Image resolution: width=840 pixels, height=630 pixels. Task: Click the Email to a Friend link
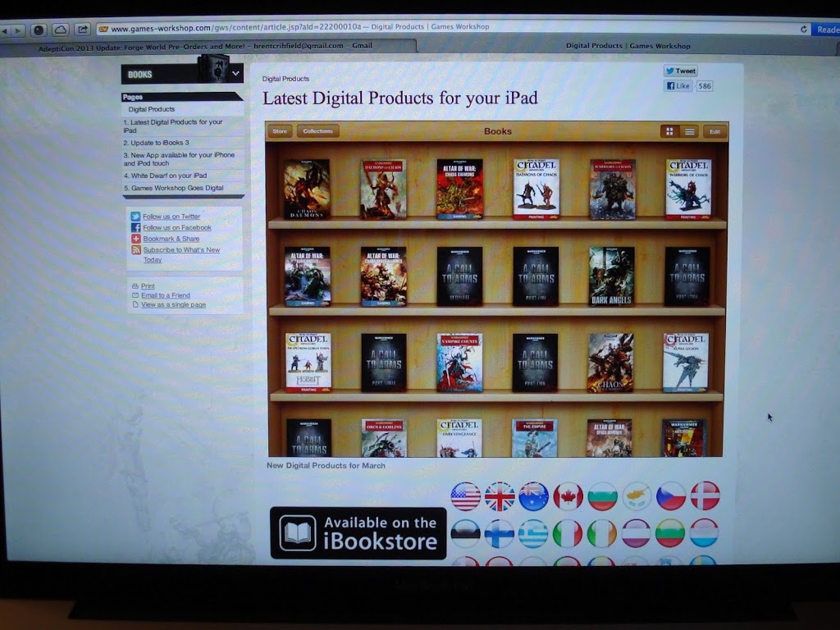pos(166,295)
